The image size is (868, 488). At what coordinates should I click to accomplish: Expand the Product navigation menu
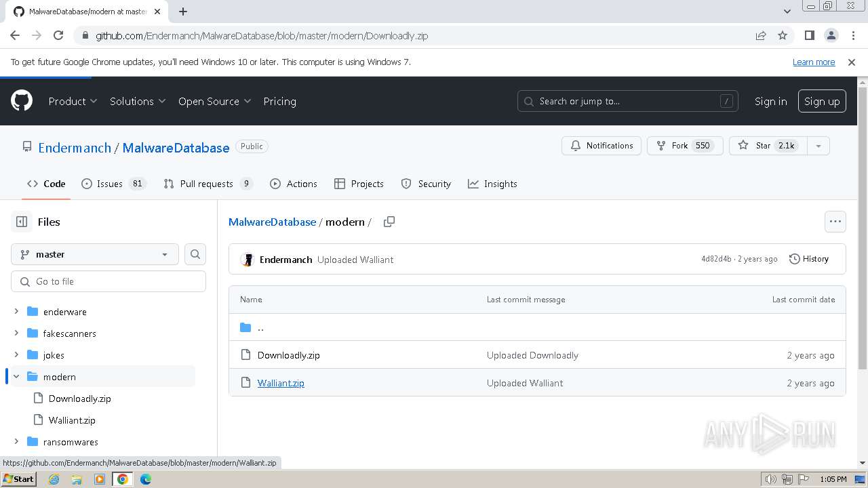(x=73, y=101)
